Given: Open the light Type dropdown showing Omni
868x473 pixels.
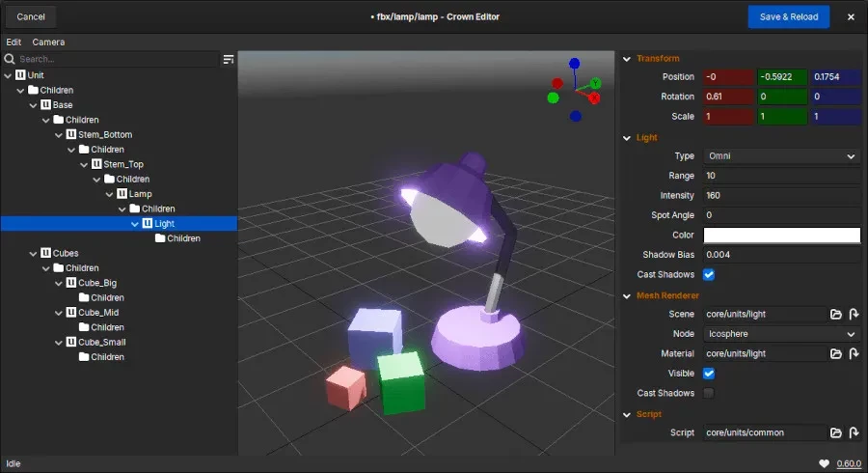Looking at the screenshot, I should [781, 156].
